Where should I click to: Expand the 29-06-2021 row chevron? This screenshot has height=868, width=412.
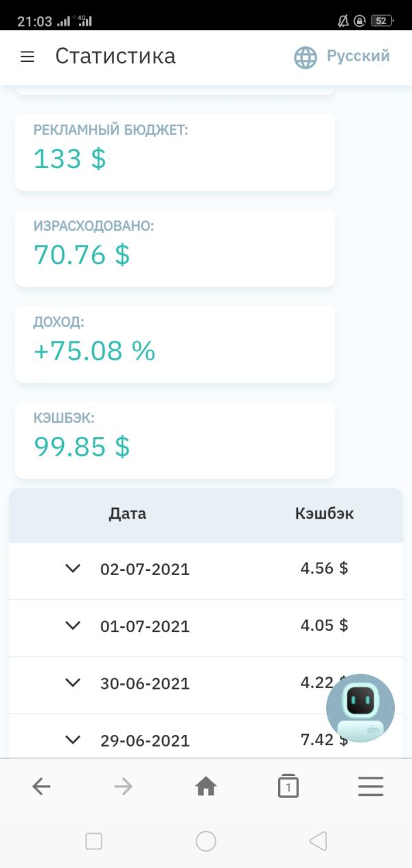point(73,739)
